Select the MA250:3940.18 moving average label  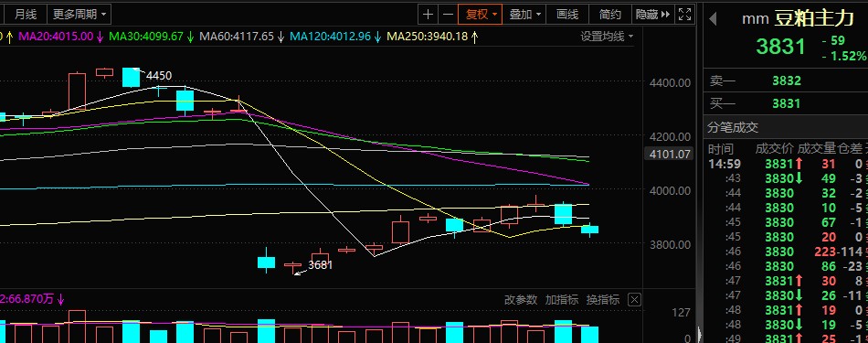click(x=428, y=38)
